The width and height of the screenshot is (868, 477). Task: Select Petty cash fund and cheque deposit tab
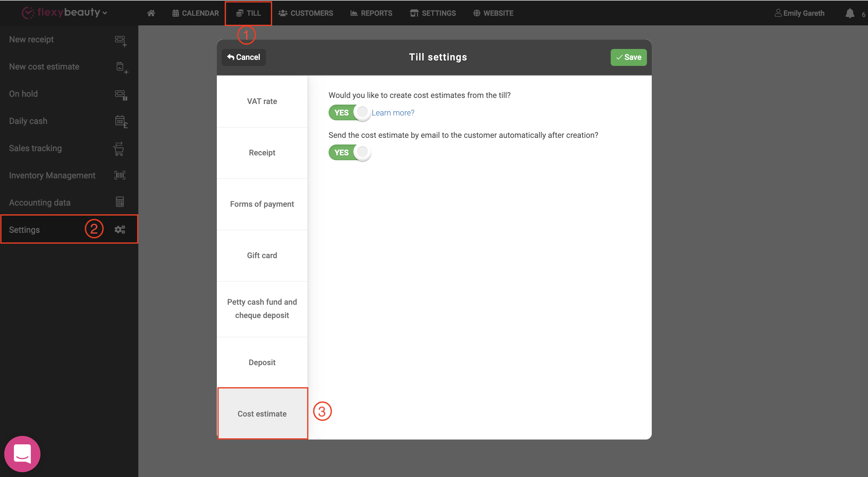pyautogui.click(x=262, y=309)
